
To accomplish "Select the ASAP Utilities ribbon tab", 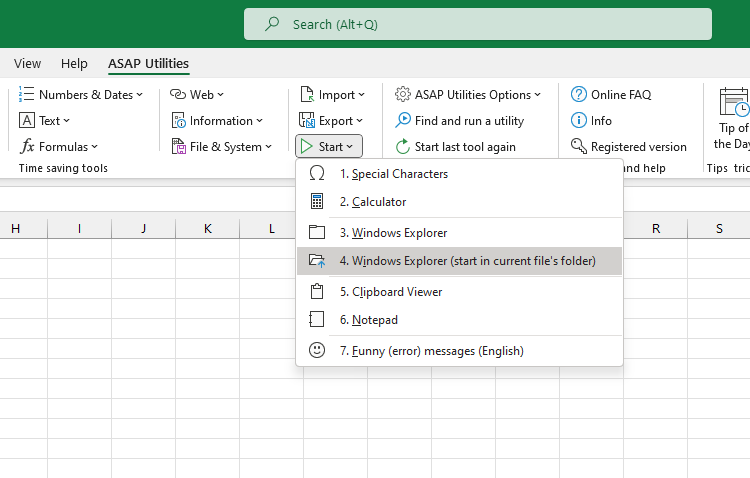I will [148, 63].
